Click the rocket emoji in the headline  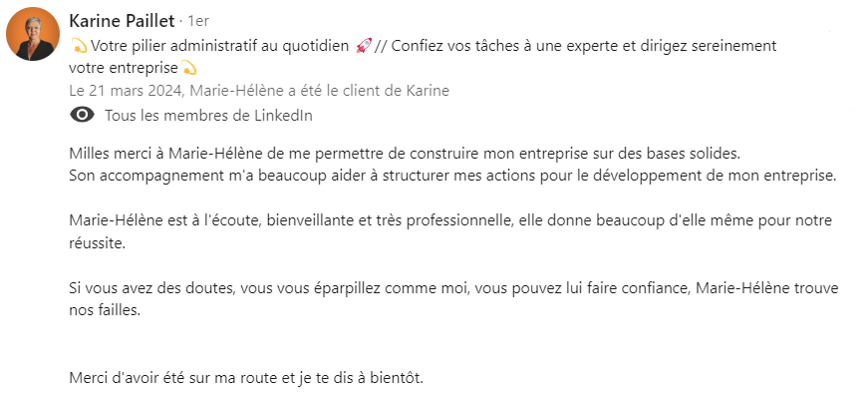click(x=363, y=46)
